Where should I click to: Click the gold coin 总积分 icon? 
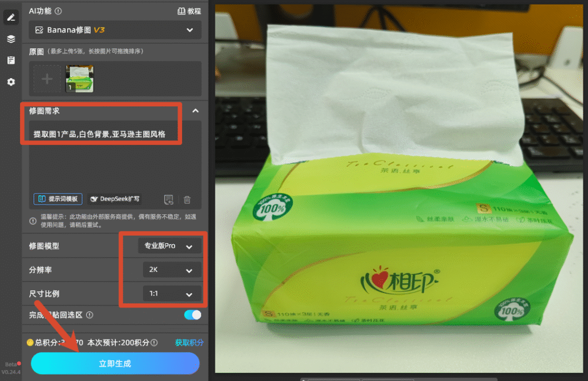click(x=30, y=342)
